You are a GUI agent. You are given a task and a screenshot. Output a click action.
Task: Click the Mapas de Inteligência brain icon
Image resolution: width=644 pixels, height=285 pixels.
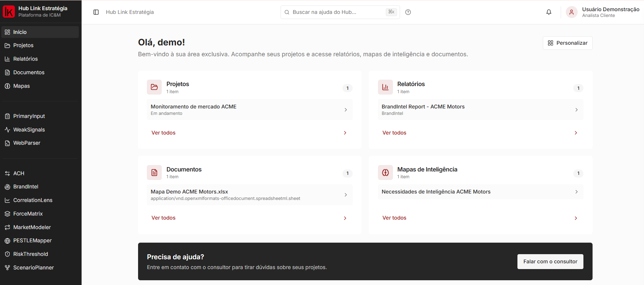point(385,172)
